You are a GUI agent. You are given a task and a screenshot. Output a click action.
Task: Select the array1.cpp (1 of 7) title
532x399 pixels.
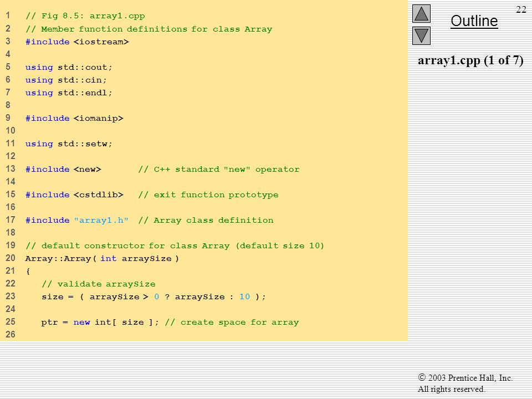(470, 60)
